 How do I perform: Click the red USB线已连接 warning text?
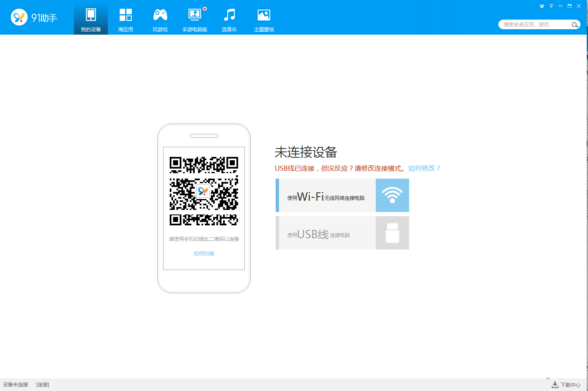click(x=340, y=168)
